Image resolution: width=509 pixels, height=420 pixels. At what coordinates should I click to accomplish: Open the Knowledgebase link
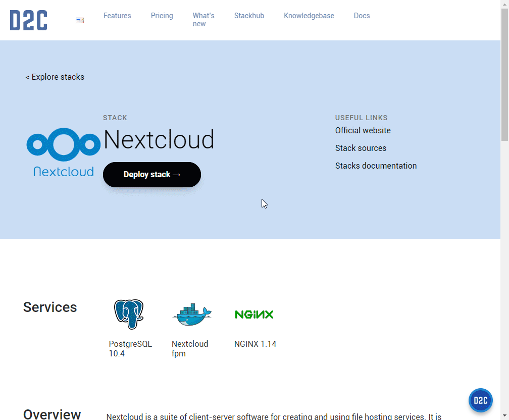coord(309,16)
